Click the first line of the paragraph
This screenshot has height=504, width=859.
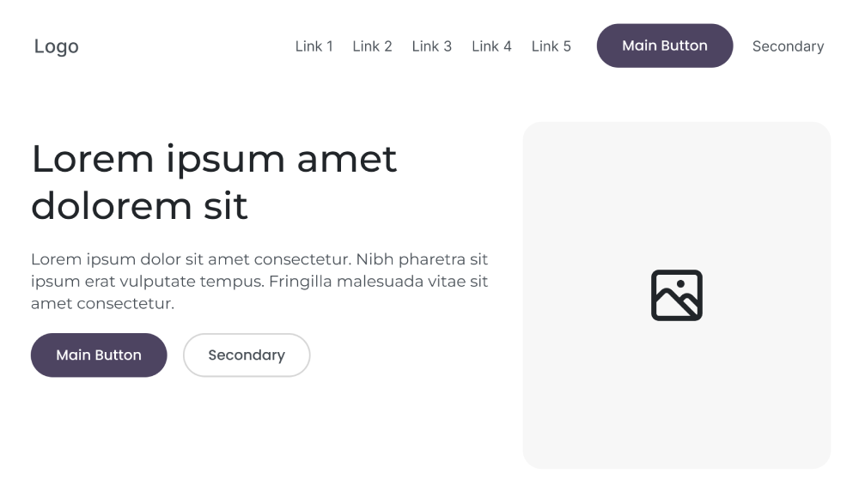point(259,259)
